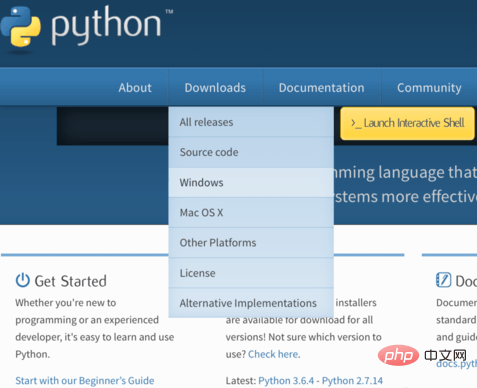477x388 pixels.
Task: Open the License menu entry
Action: click(251, 273)
